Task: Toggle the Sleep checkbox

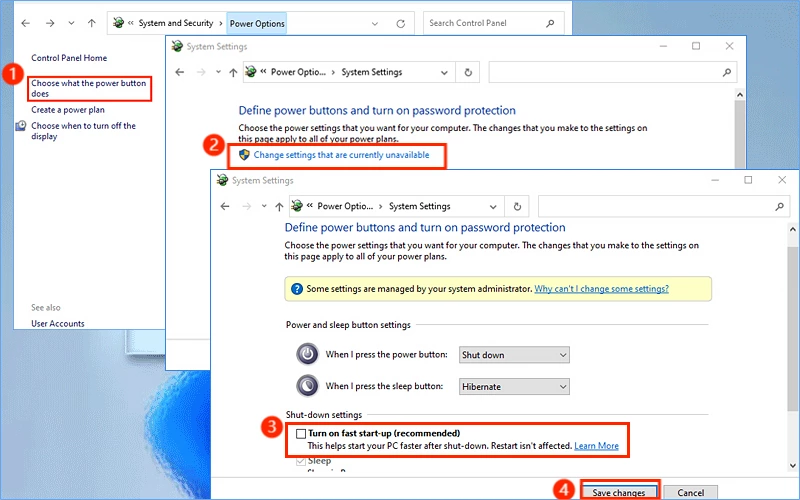Action: click(301, 461)
